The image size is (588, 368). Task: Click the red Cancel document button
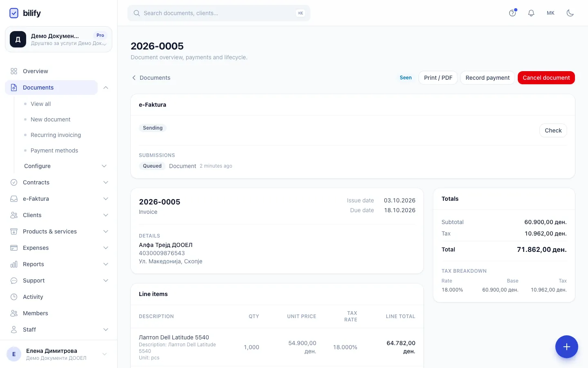546,78
